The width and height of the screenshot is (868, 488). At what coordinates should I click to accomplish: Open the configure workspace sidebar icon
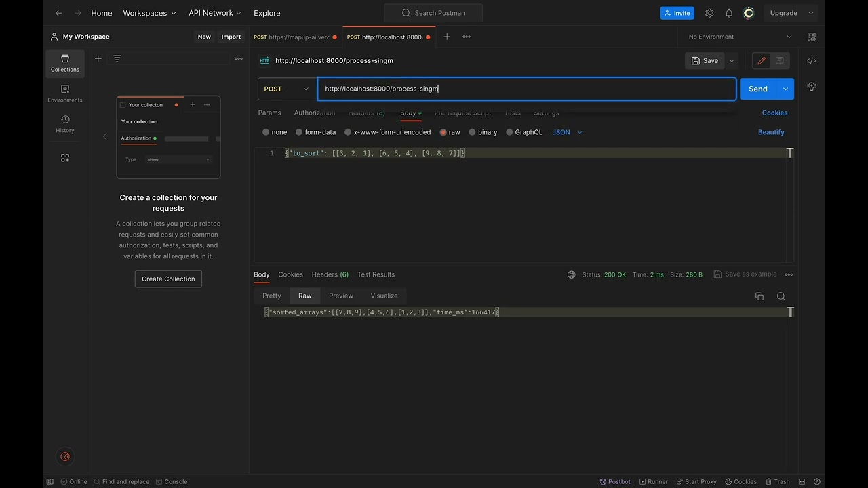point(65,157)
